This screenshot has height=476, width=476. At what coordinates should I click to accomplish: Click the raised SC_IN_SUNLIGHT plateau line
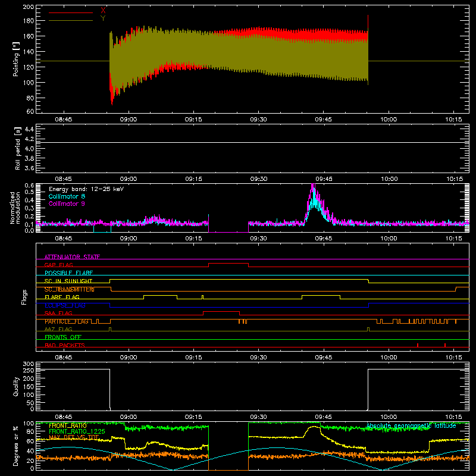[x=239, y=279]
